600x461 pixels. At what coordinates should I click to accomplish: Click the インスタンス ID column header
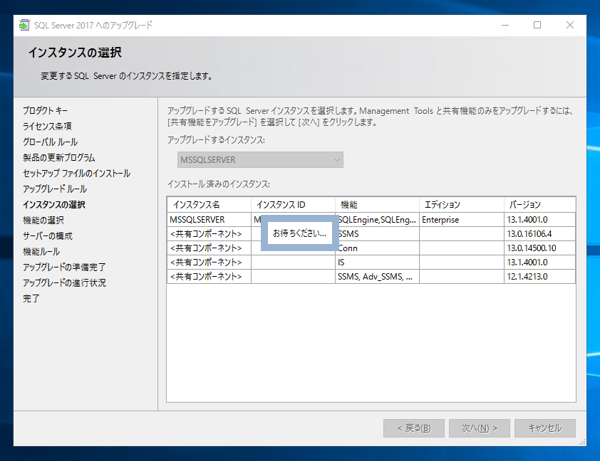(293, 205)
